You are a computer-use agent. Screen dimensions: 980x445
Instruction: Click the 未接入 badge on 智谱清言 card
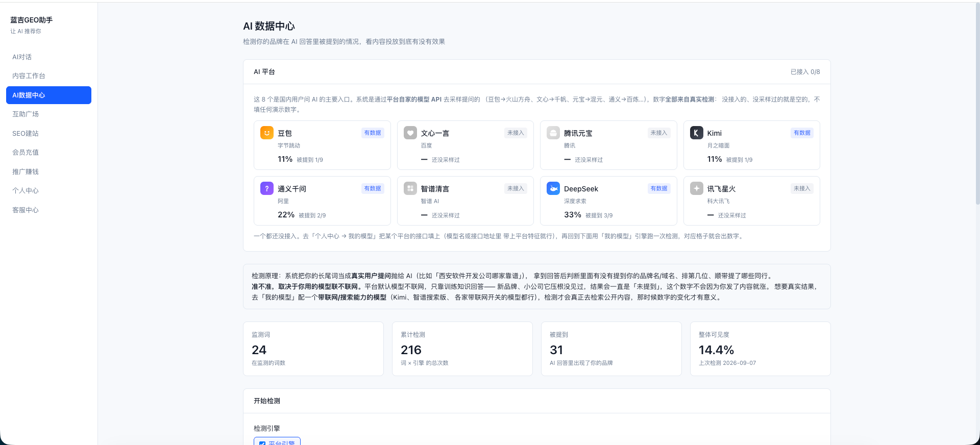[516, 188]
